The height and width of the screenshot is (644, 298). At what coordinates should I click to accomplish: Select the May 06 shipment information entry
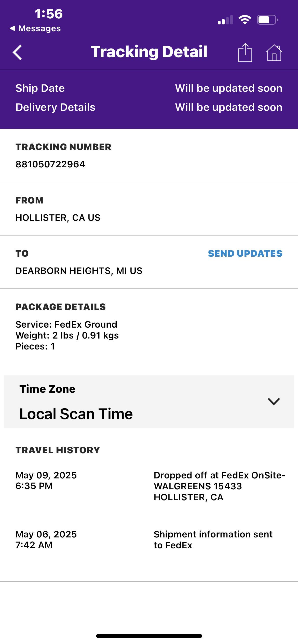(149, 539)
